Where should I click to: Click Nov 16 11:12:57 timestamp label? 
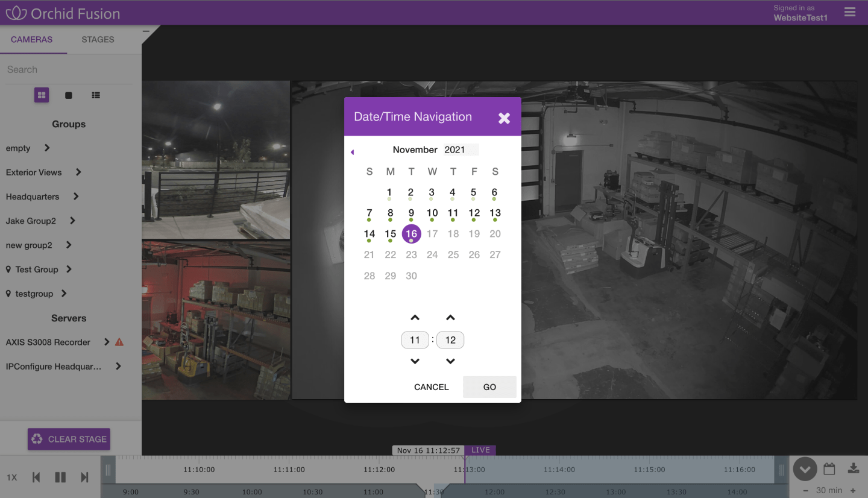[428, 450]
